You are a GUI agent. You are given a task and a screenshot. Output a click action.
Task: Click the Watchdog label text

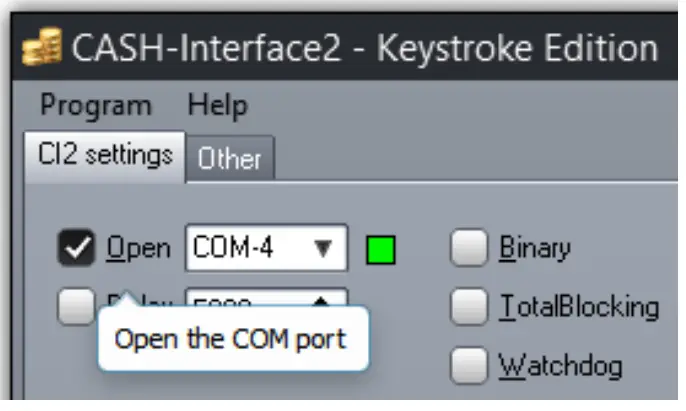[x=560, y=364]
